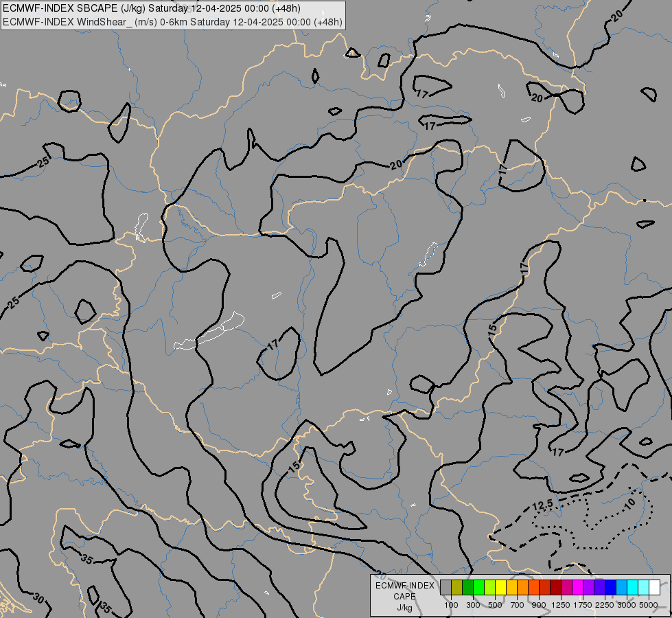Click the magenta swatch in the CAPE legend
Screen dimensions: 672x618
pos(578,587)
